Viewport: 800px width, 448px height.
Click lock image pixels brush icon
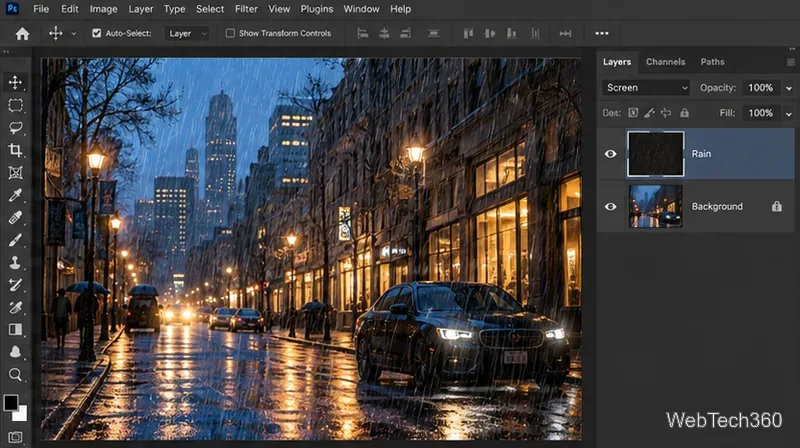point(649,113)
